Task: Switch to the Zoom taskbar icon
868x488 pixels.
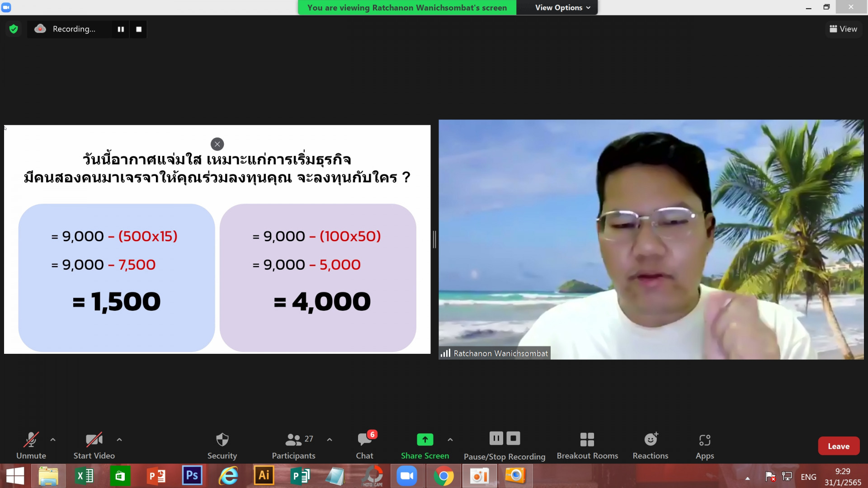Action: pyautogui.click(x=407, y=476)
